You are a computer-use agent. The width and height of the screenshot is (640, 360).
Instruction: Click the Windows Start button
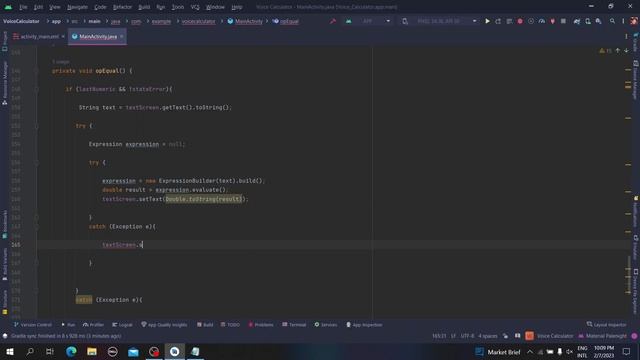click(x=9, y=351)
